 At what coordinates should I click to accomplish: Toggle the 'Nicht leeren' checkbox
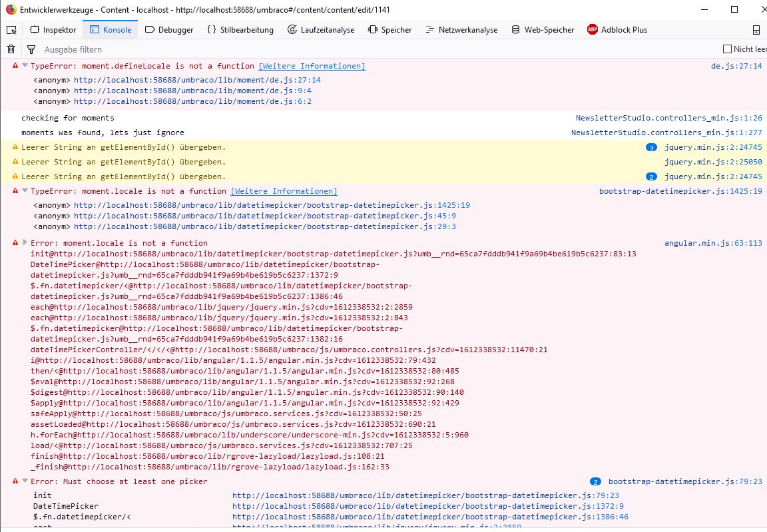727,49
